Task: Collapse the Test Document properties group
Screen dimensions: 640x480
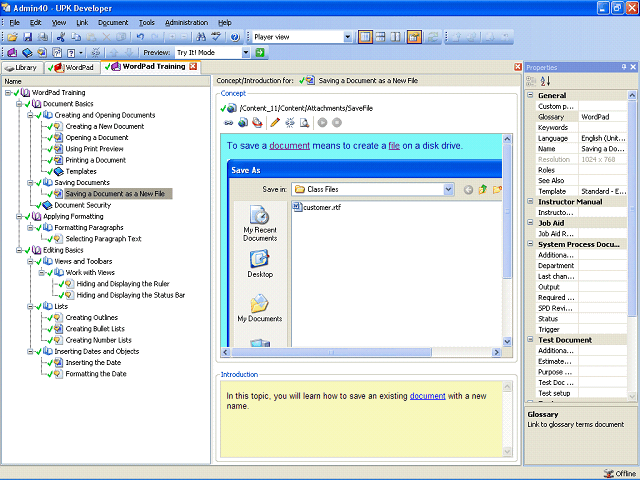Action: (530, 339)
